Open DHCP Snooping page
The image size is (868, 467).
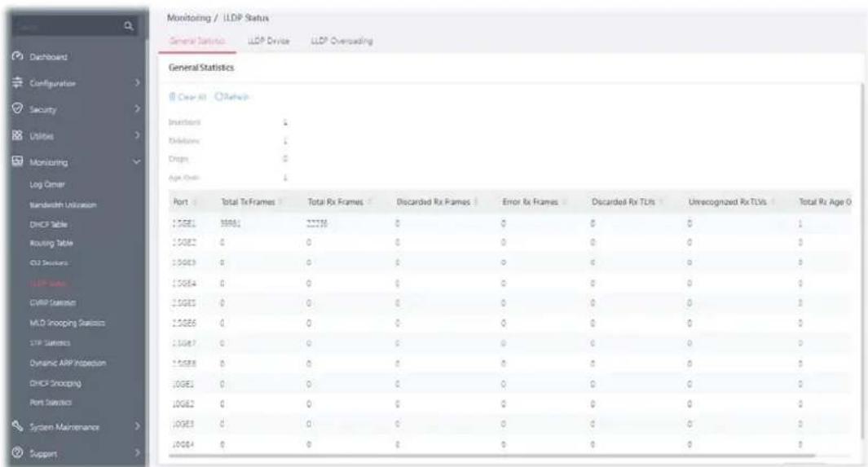(55, 383)
